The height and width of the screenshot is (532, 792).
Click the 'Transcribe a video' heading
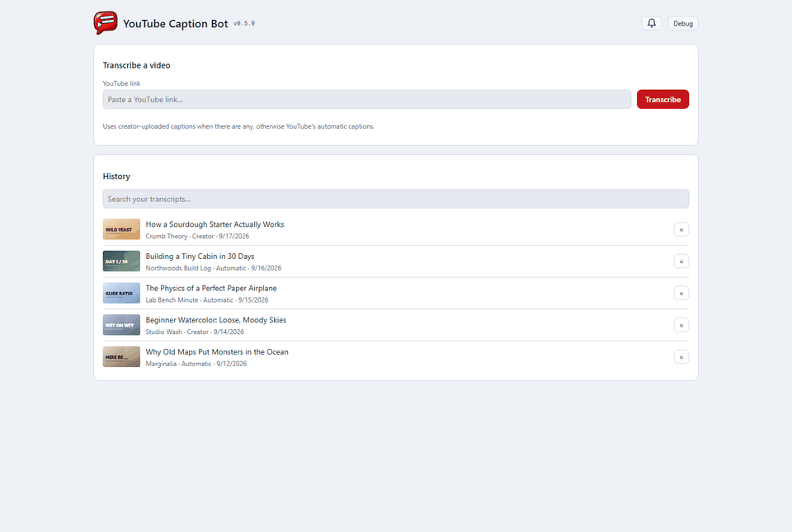(x=136, y=65)
